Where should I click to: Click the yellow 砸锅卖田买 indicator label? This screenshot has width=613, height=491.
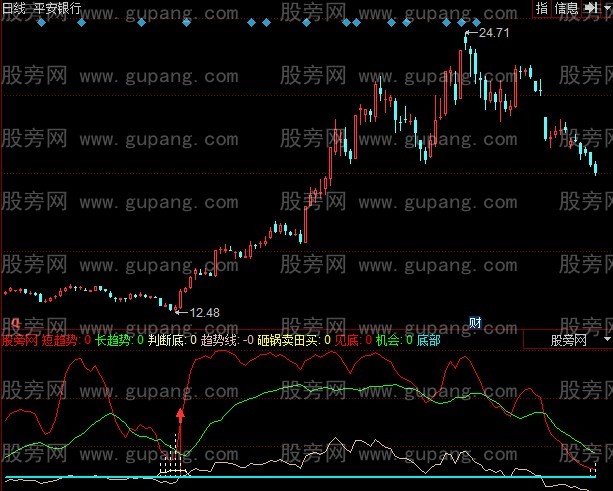tap(289, 340)
